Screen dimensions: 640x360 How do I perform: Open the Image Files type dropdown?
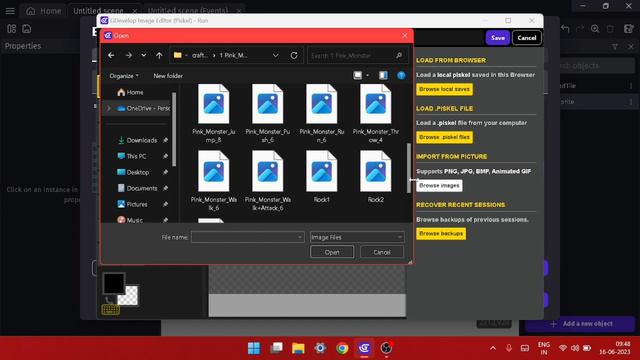pos(357,237)
